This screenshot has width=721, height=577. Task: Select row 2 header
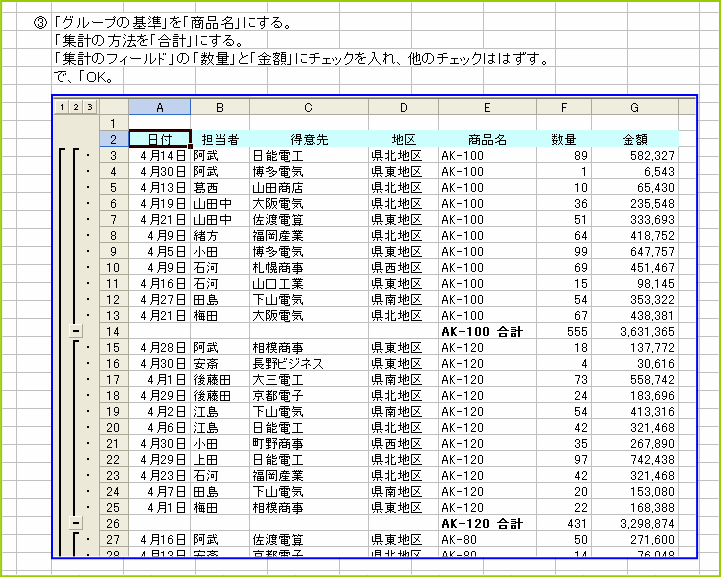[114, 139]
